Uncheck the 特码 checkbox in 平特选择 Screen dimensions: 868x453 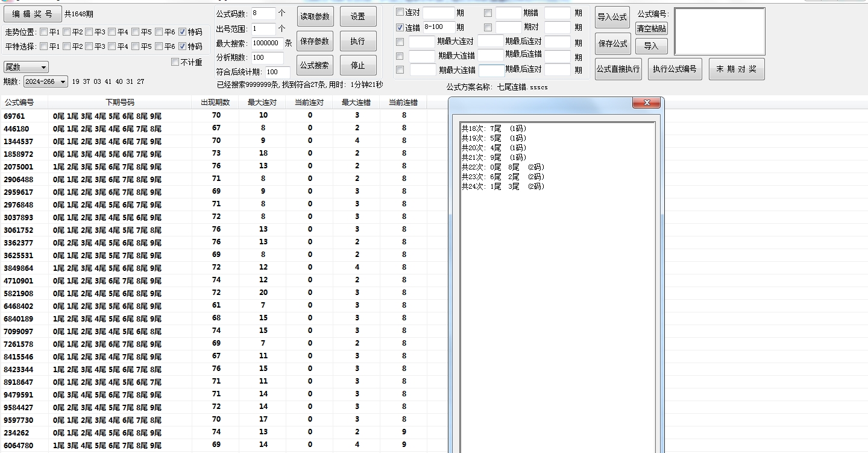click(183, 45)
